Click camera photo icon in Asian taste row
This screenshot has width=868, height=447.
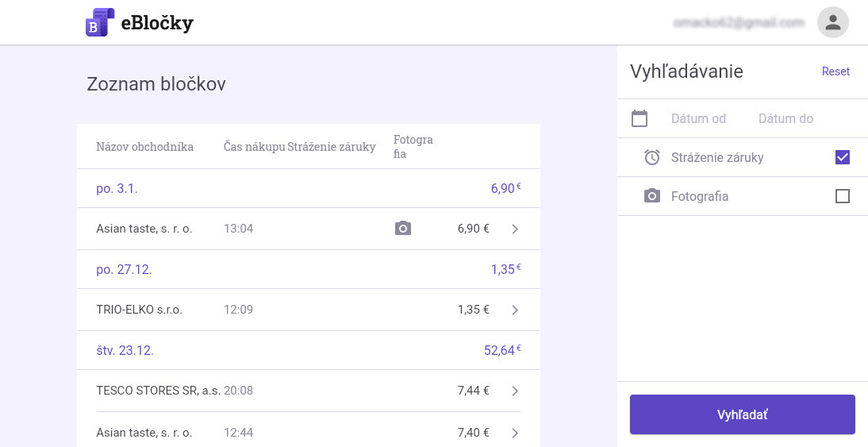(403, 229)
